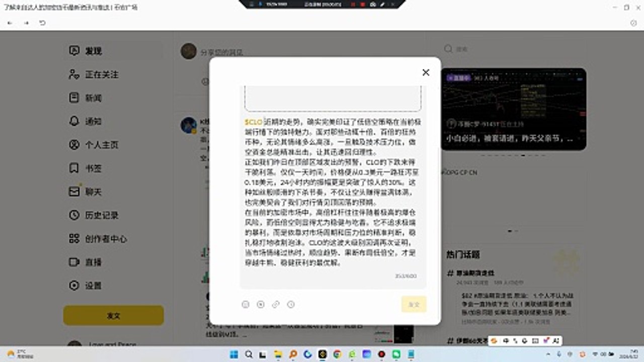Open 聊天 in the left sidebar

[x=113, y=192]
